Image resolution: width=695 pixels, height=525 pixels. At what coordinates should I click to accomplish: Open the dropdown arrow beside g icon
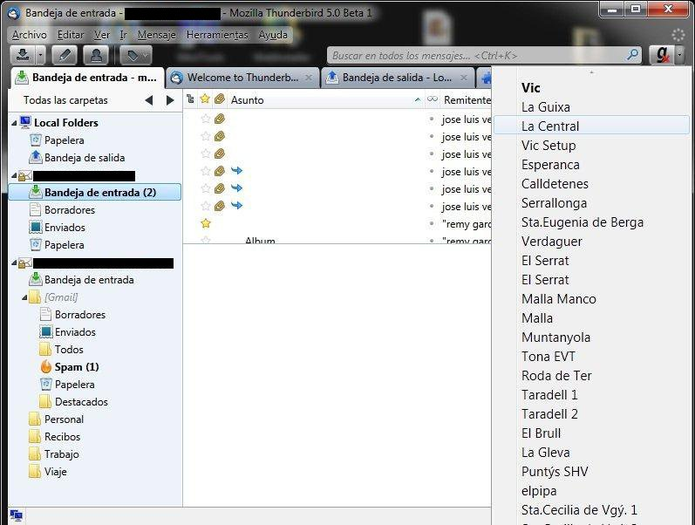pyautogui.click(x=680, y=55)
